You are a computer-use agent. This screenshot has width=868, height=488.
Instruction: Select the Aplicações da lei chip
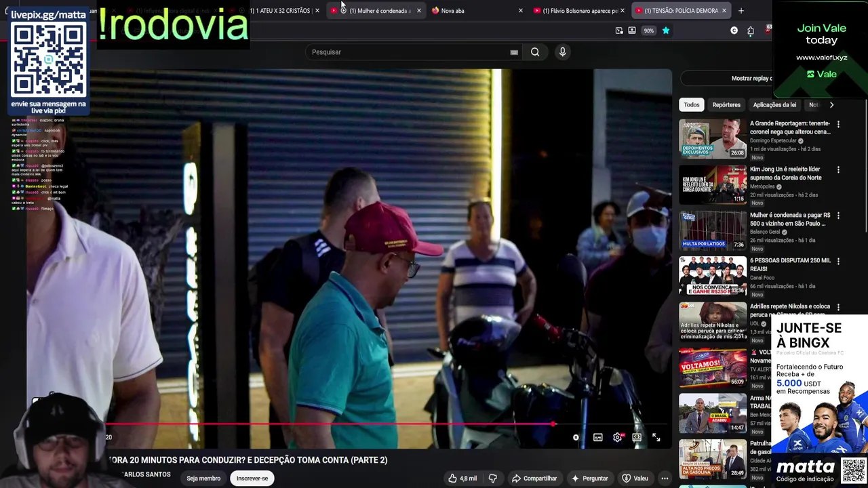click(774, 105)
